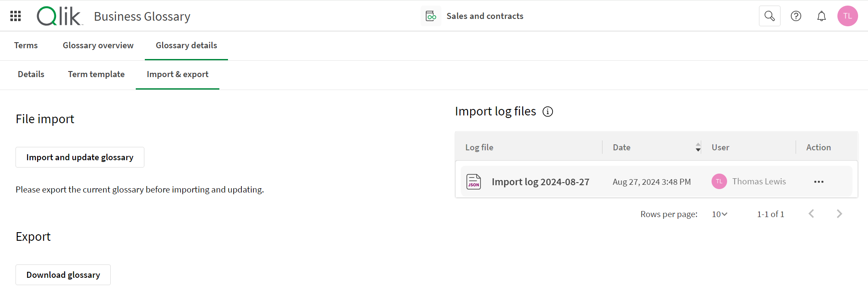Click Import and update glossary button

[x=80, y=157]
